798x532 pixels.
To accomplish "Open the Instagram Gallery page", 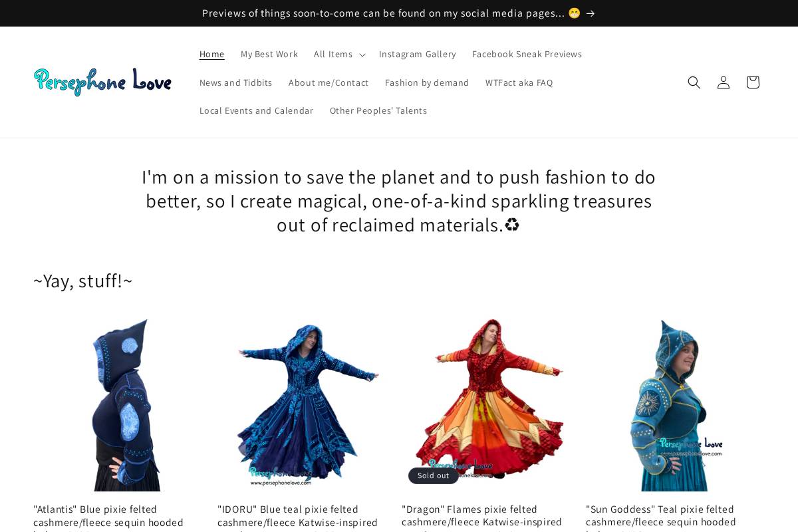I will (418, 54).
